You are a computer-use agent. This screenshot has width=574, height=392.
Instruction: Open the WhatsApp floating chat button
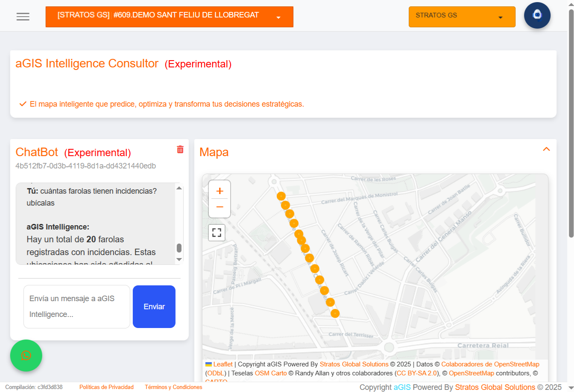[26, 355]
